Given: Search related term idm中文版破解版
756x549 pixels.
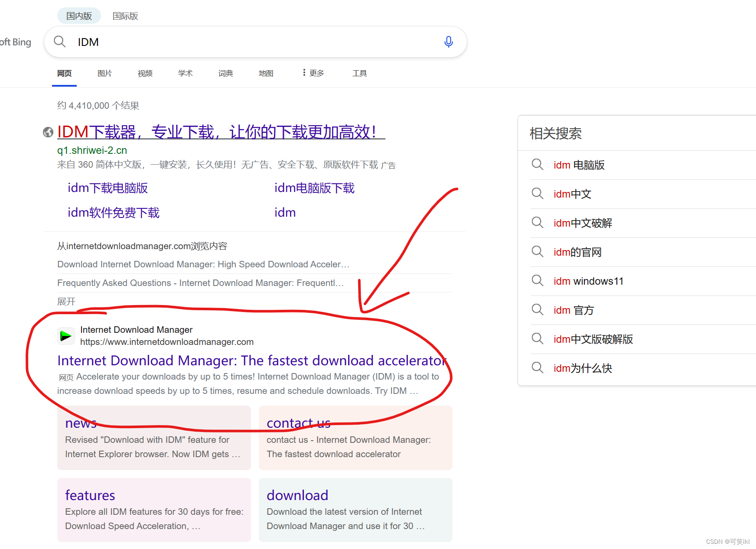Looking at the screenshot, I should 593,339.
